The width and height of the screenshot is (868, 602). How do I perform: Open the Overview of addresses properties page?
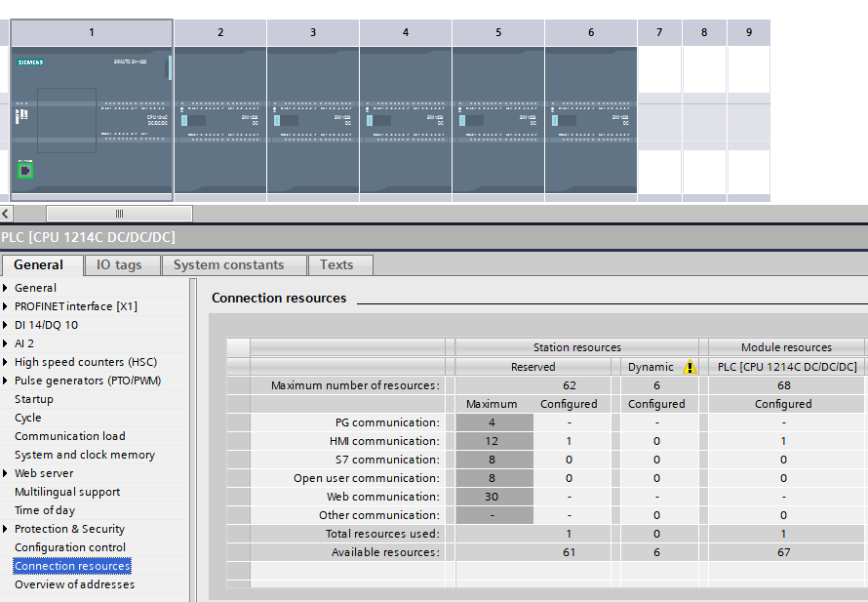click(x=74, y=584)
